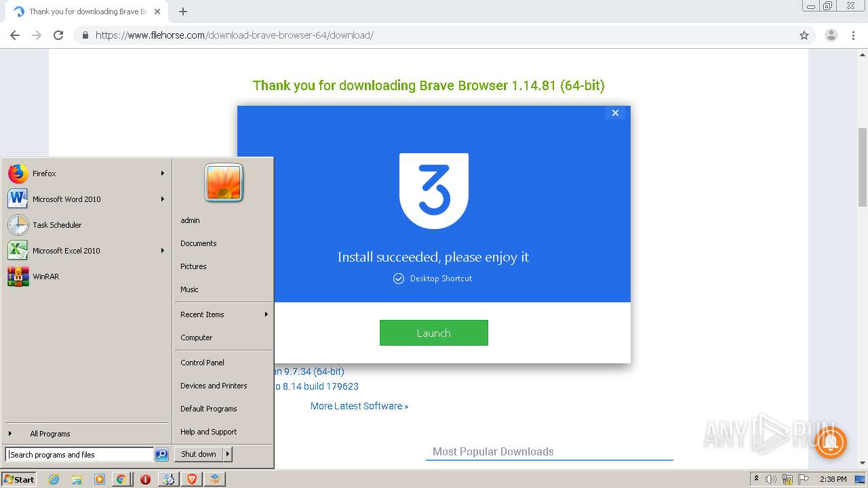
Task: Open the 8.14 build 179623 link
Action: pos(317,386)
